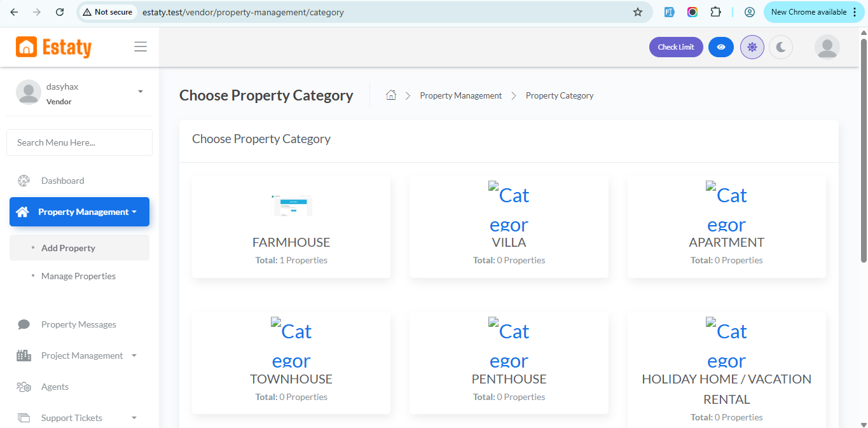This screenshot has width=868, height=428.
Task: Switch to dark mode with moon toggle
Action: pyautogui.click(x=781, y=47)
